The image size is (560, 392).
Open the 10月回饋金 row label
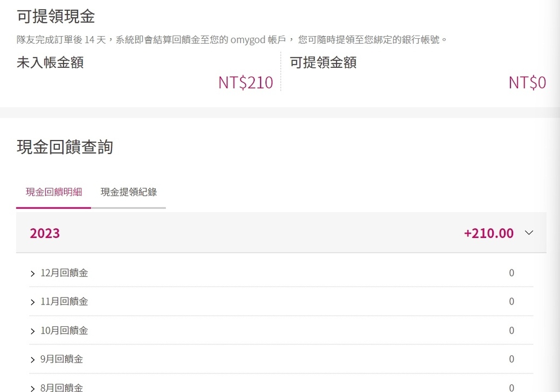pyautogui.click(x=65, y=331)
